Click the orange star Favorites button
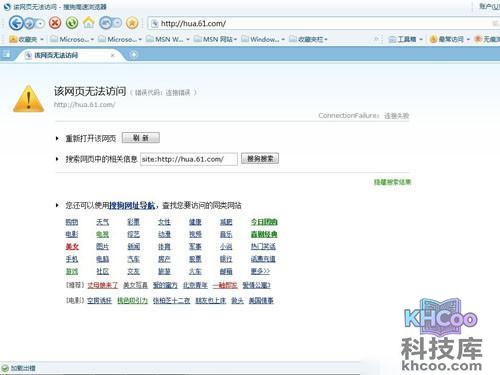This screenshot has height=375, width=500. [x=132, y=23]
